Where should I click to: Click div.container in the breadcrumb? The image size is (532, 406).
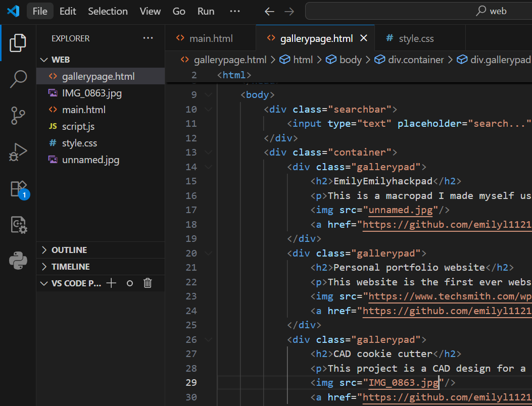click(x=415, y=60)
